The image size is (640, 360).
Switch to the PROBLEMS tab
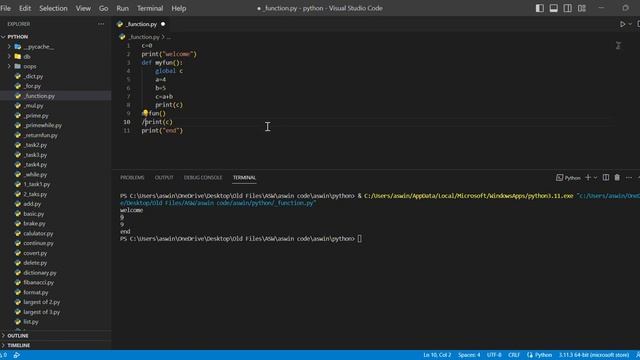(132, 178)
